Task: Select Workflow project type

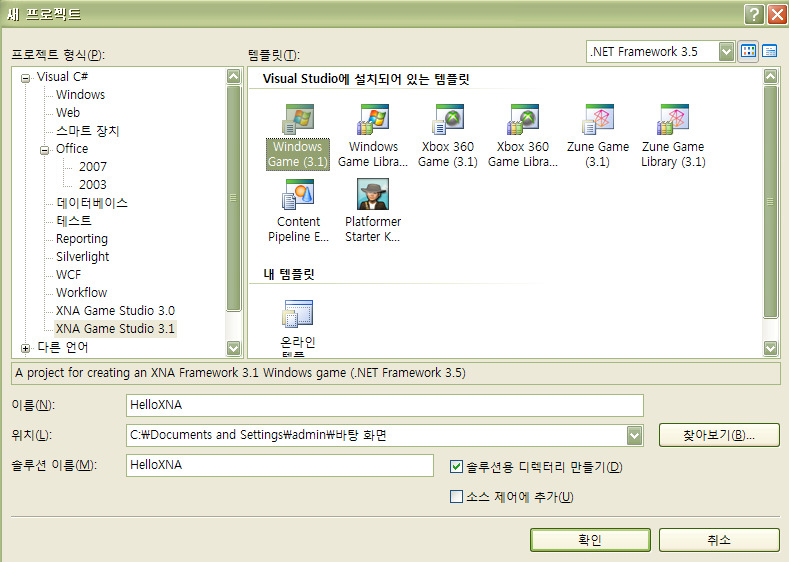Action: [x=82, y=293]
